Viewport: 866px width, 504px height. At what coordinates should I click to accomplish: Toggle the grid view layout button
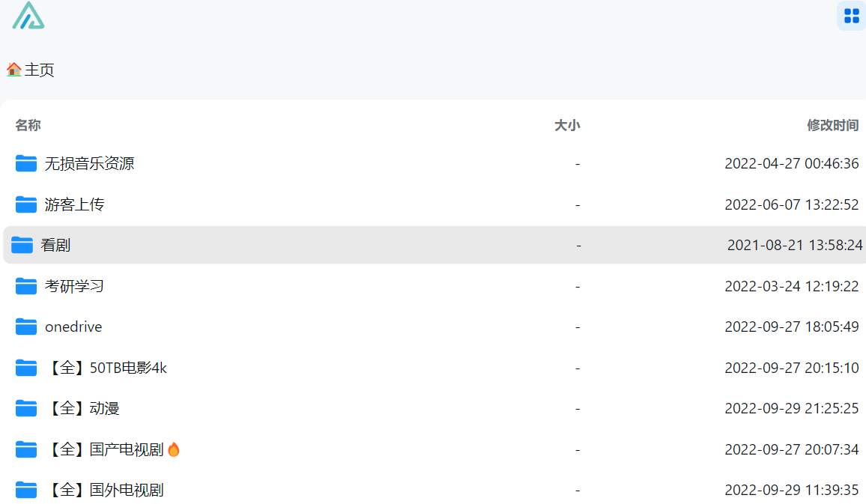[x=851, y=16]
